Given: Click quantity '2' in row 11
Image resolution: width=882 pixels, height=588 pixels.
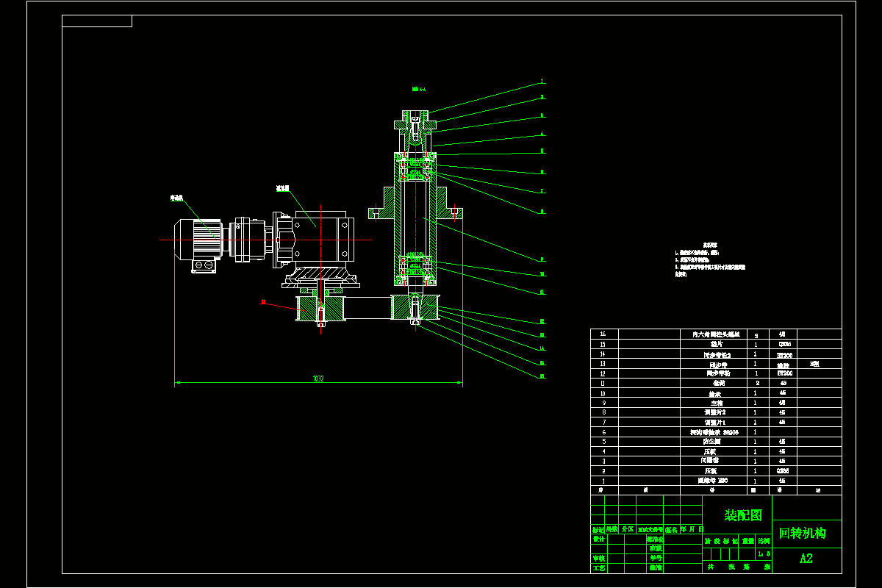Looking at the screenshot, I should pos(756,383).
